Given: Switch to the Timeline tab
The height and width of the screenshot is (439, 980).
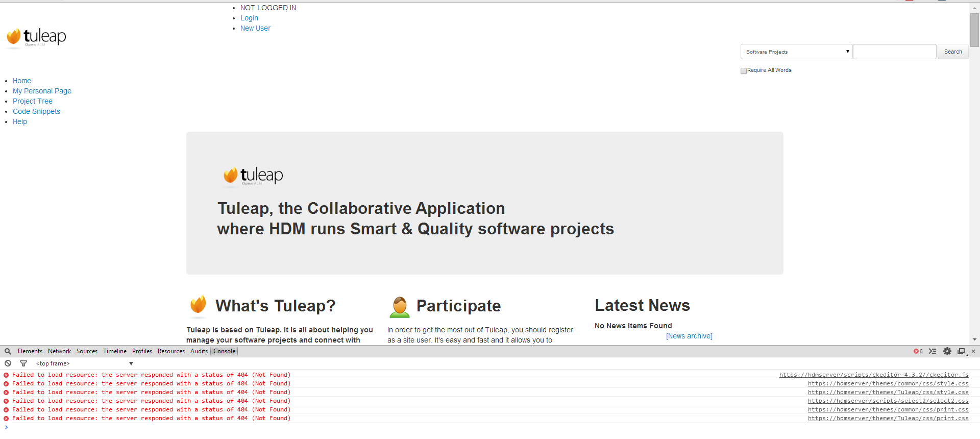Looking at the screenshot, I should point(115,351).
